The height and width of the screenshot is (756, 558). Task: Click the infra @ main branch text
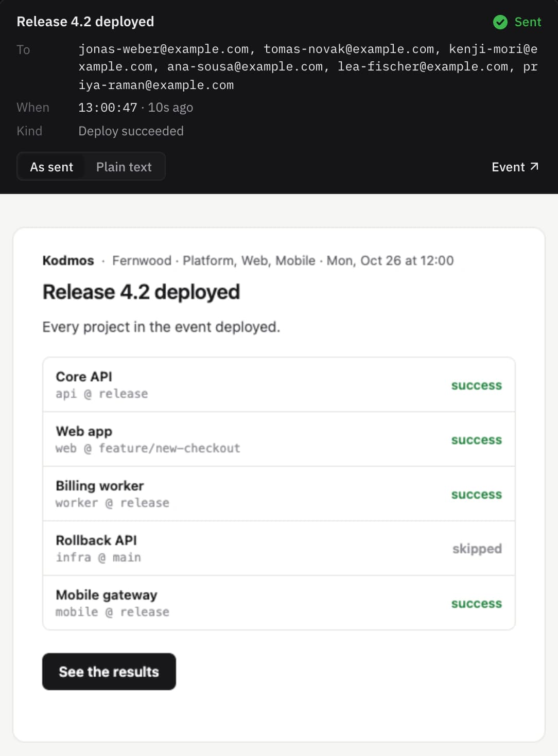click(98, 557)
